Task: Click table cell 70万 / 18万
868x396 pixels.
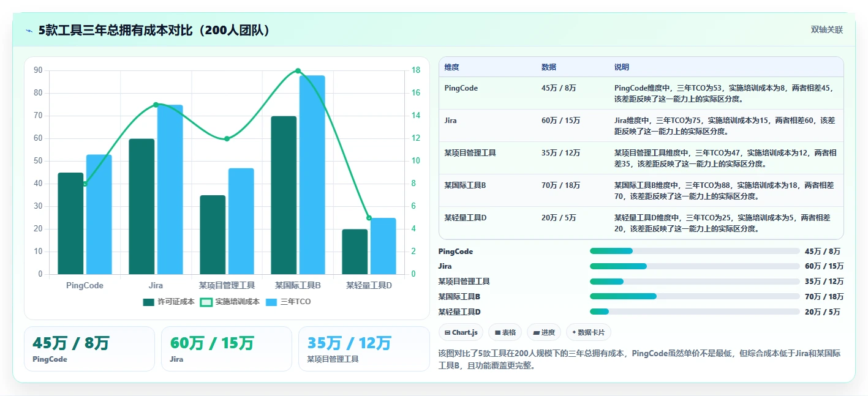Action: click(x=560, y=185)
